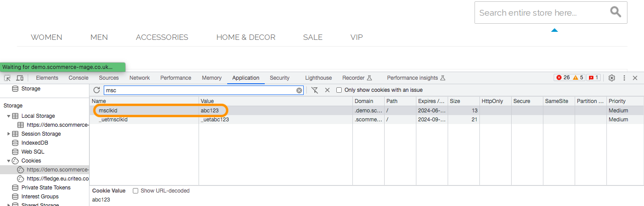Viewport: 644px width, 206px height.
Task: Refresh the cookies list
Action: pyautogui.click(x=97, y=90)
